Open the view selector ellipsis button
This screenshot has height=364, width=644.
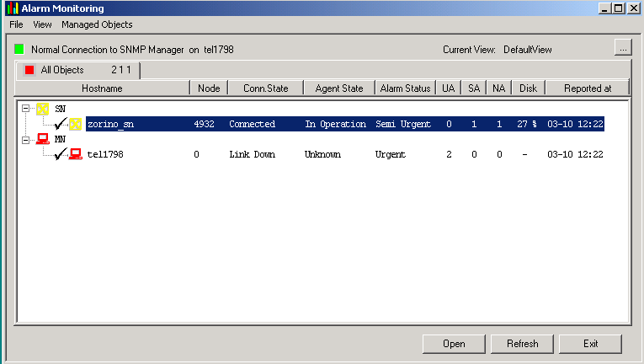point(622,48)
